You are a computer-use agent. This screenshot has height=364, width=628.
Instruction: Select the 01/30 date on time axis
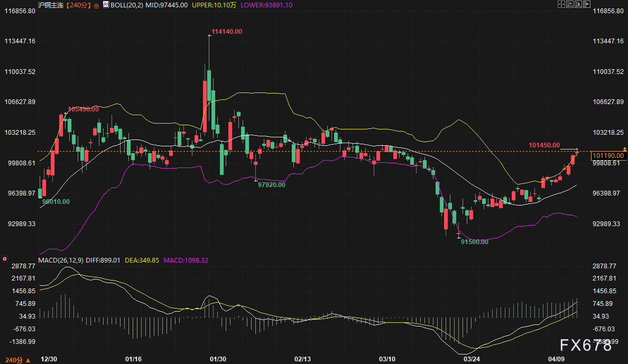coord(218,359)
